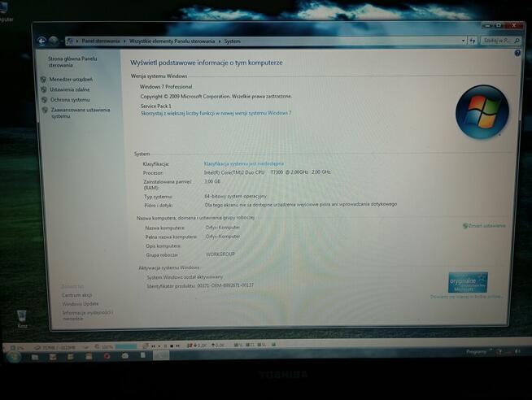Image resolution: width=532 pixels, height=400 pixels.
Task: Open the Dowiedz się więcej w trybie online link
Action: [x=466, y=297]
